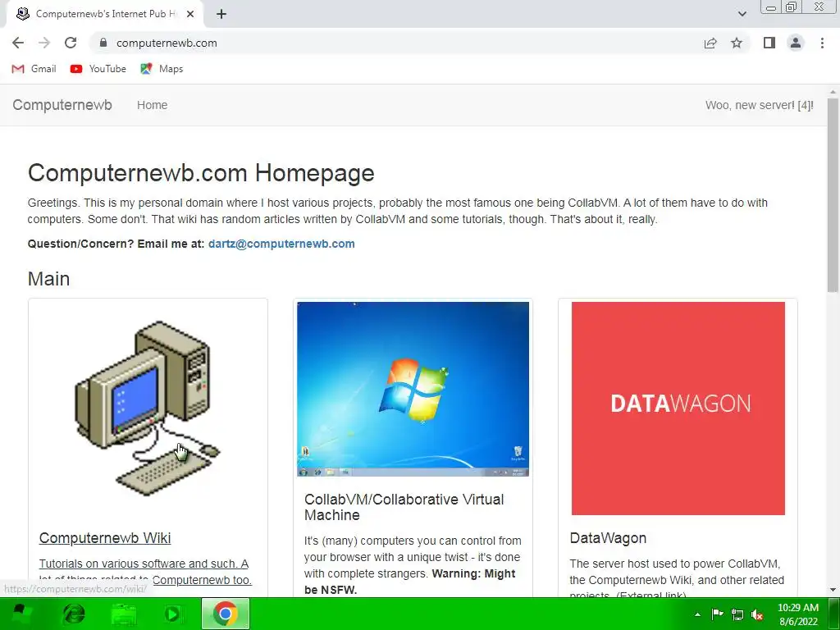Viewport: 840px width, 630px height.
Task: Open the YouTube bookmark
Action: click(98, 69)
